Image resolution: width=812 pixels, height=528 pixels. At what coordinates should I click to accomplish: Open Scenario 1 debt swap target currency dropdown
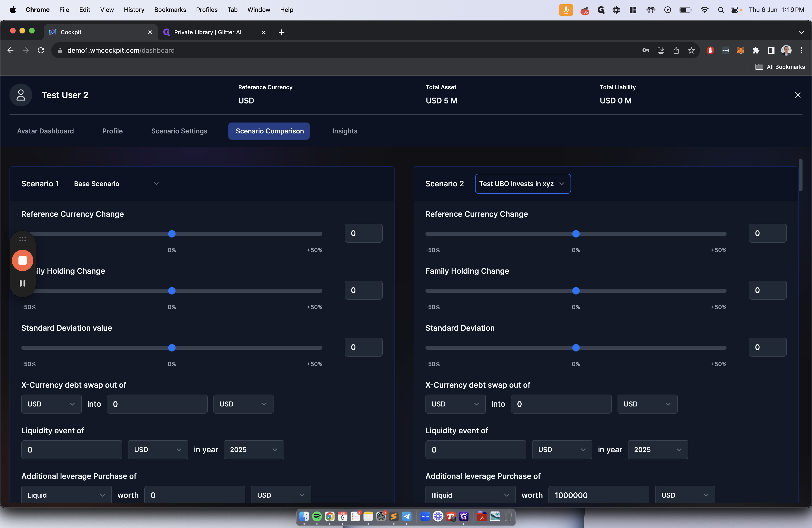point(243,404)
